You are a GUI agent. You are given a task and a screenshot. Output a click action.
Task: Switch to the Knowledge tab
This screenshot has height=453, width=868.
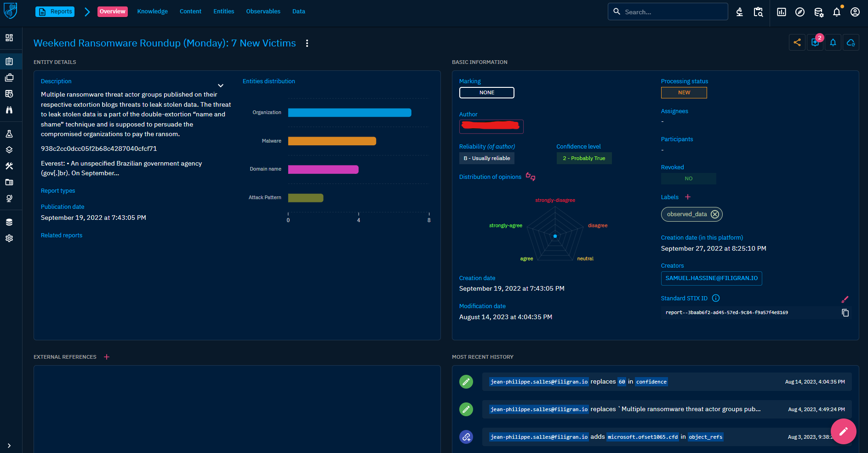[152, 11]
